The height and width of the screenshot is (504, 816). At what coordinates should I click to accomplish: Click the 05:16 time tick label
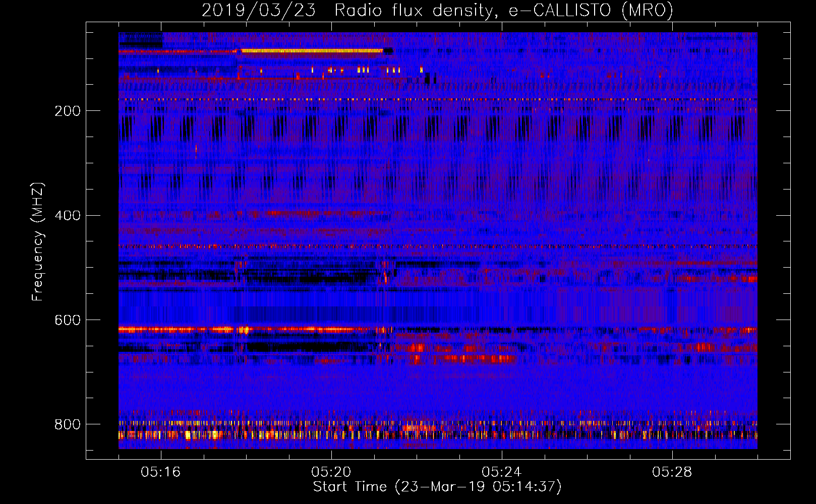[161, 472]
